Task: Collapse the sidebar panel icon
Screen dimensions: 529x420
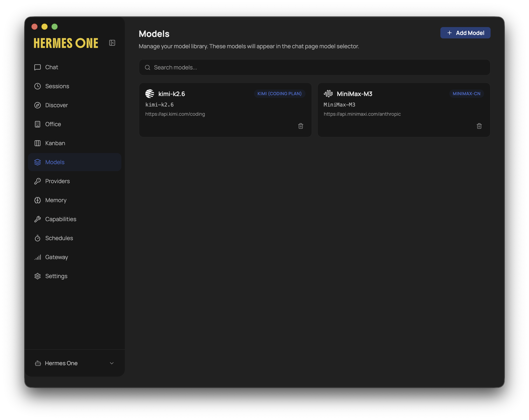Action: coord(112,43)
